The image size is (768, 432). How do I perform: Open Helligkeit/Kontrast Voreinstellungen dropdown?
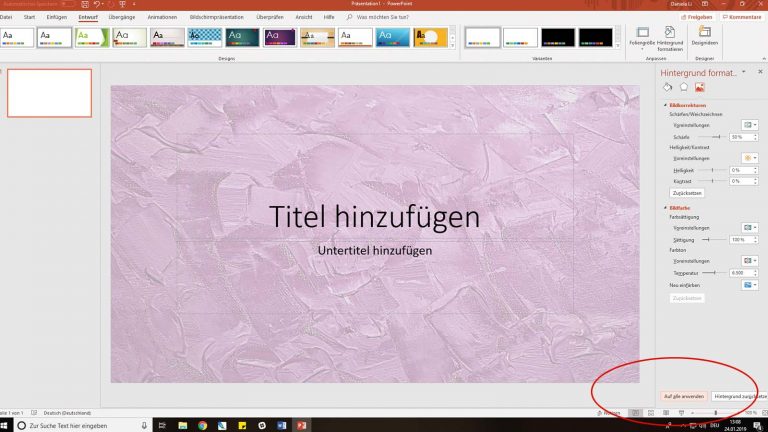pos(749,158)
